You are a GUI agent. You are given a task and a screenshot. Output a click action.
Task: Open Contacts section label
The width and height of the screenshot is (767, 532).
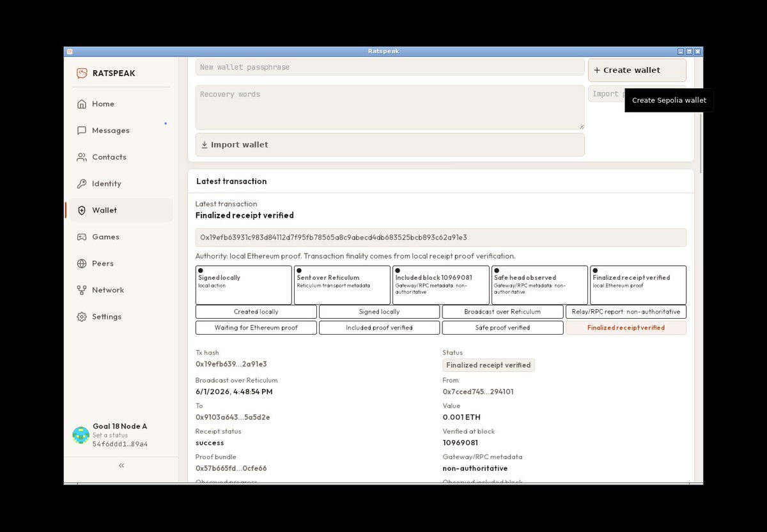(109, 157)
